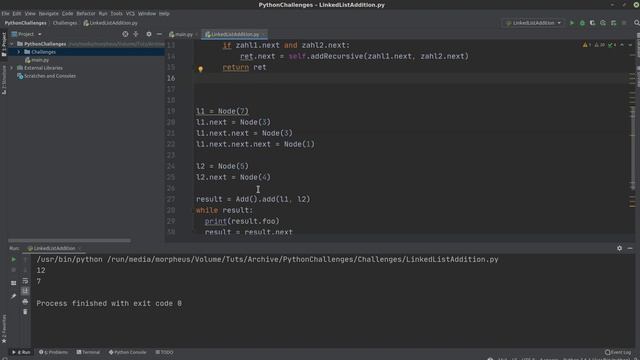This screenshot has height=360, width=640.
Task: Clear the Run console with the trash icon
Action: [25, 312]
